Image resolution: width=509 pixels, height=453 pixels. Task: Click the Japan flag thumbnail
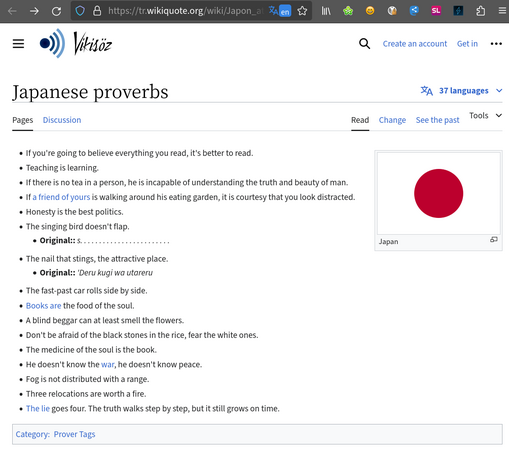tap(438, 193)
